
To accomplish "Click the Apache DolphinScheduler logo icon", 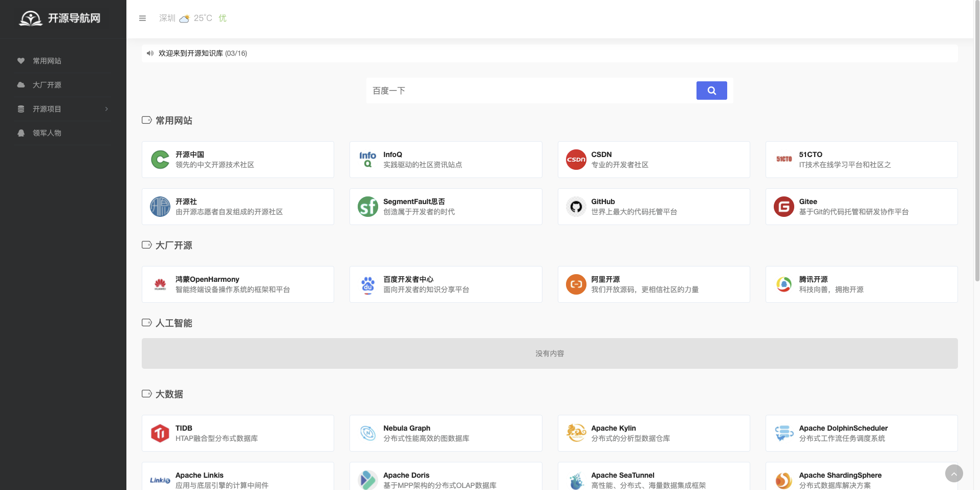I will (x=784, y=433).
